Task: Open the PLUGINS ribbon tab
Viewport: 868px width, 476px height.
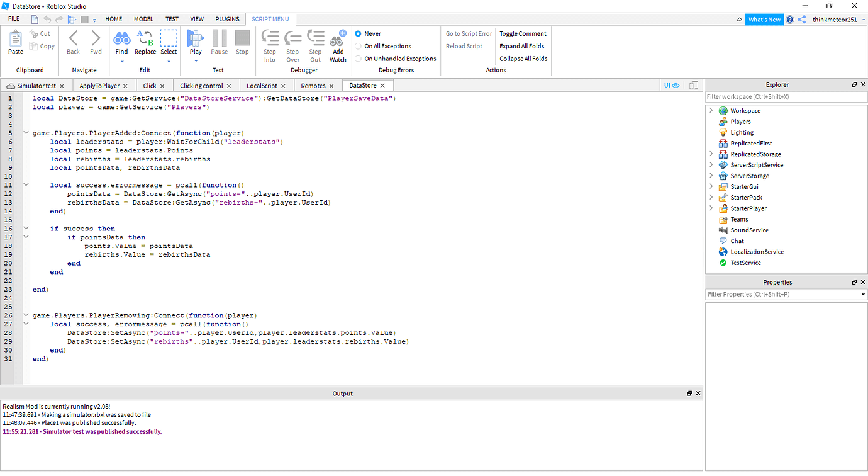Action: 227,20
